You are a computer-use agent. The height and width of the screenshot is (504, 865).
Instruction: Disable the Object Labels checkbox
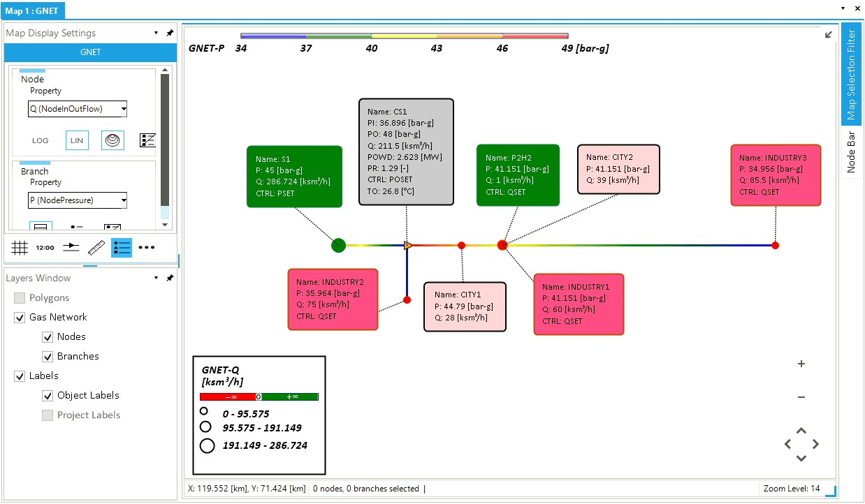click(48, 396)
